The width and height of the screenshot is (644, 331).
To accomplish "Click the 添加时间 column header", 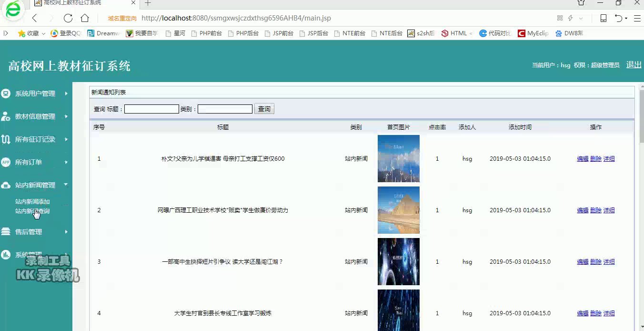I will [520, 127].
